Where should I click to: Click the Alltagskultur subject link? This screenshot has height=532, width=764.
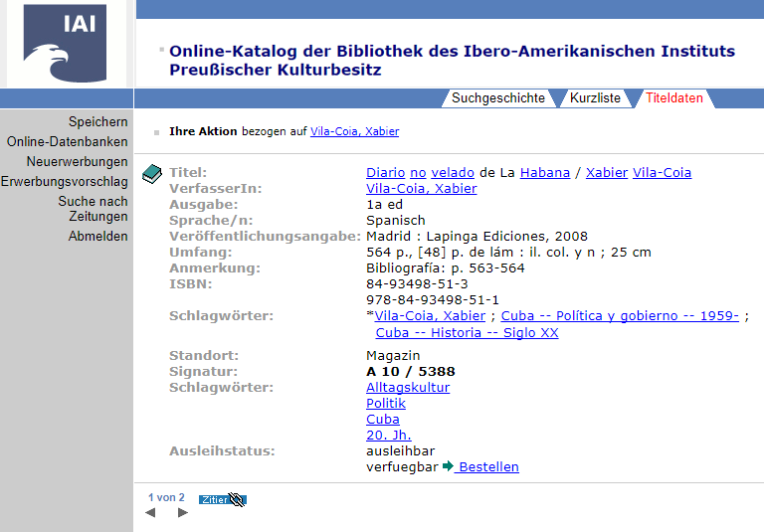[x=408, y=387]
